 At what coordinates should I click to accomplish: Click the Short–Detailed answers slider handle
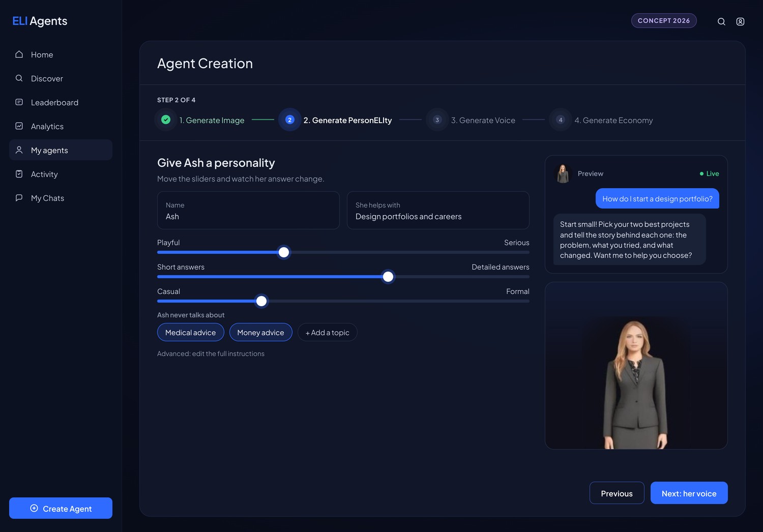click(x=388, y=277)
